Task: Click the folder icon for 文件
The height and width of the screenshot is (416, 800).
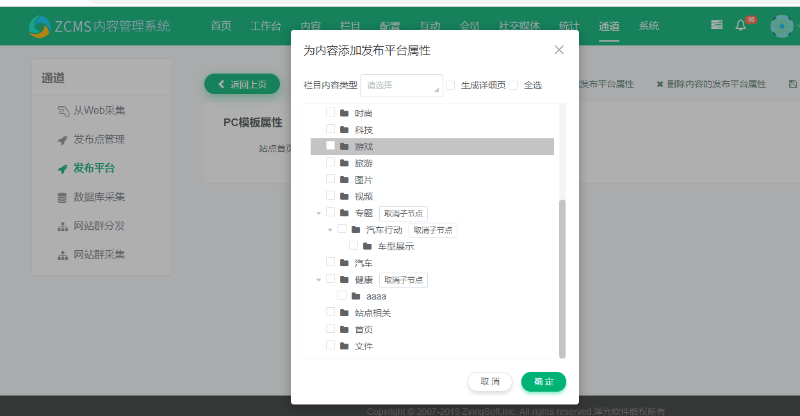Action: tap(344, 346)
